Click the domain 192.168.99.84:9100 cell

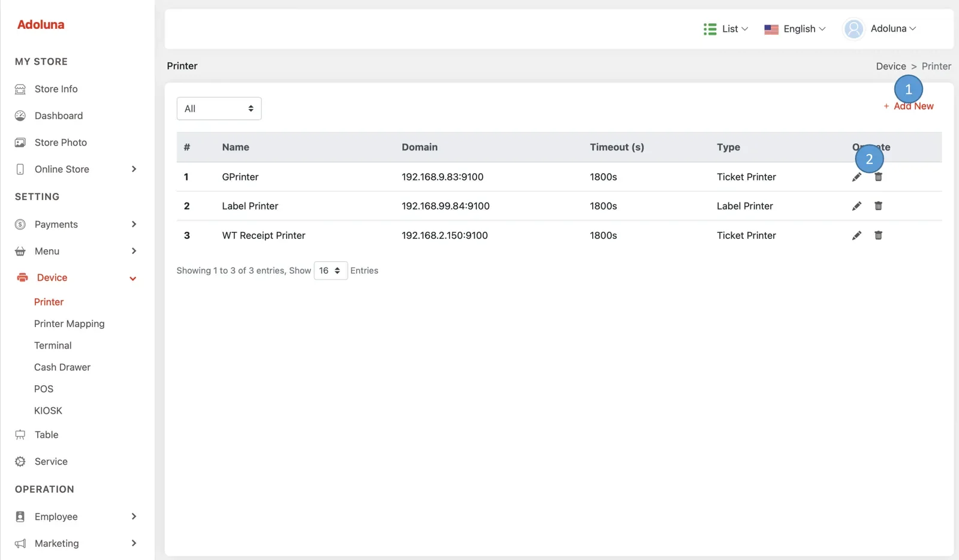point(445,206)
